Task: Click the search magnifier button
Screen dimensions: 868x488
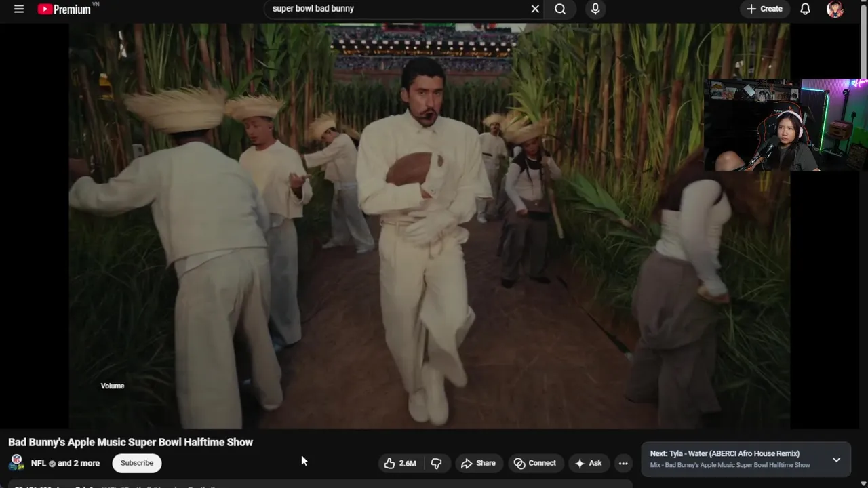Action: [560, 9]
